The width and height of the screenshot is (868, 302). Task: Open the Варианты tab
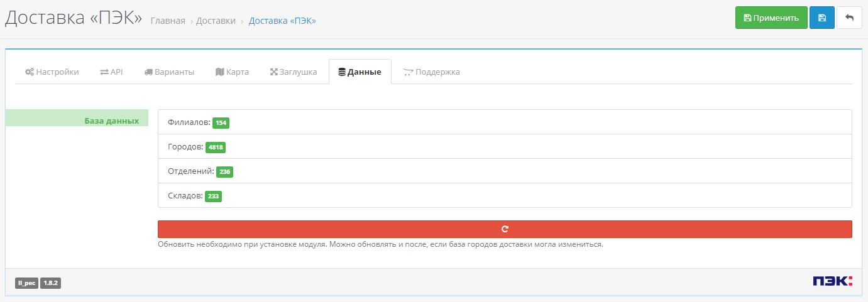pyautogui.click(x=169, y=72)
